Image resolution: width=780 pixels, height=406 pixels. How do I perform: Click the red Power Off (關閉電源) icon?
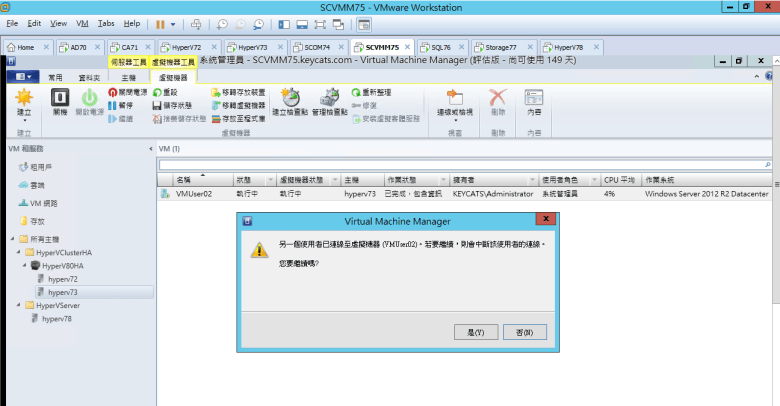pyautogui.click(x=112, y=93)
